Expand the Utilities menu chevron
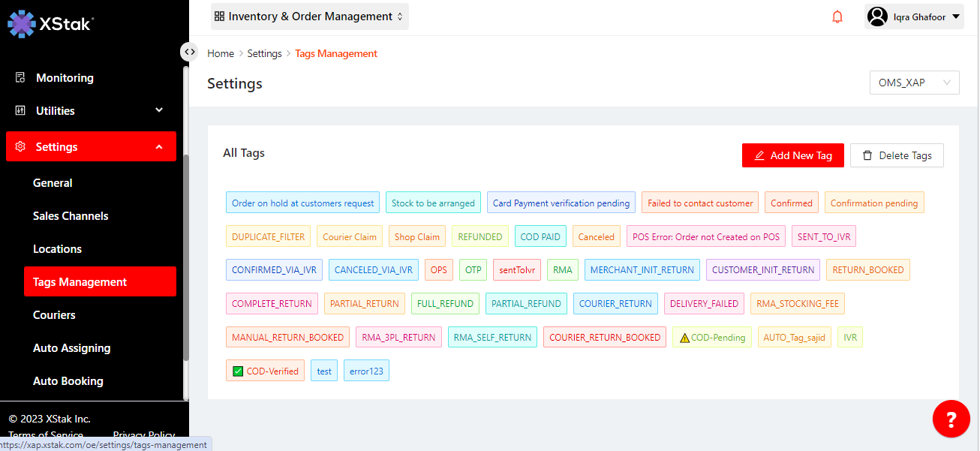Viewport: 980px width, 451px height. pos(159,110)
